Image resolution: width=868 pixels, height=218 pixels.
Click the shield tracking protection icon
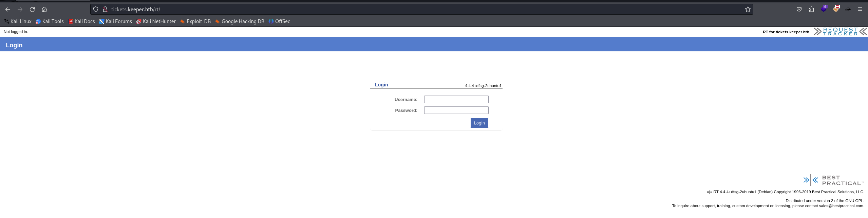point(96,10)
